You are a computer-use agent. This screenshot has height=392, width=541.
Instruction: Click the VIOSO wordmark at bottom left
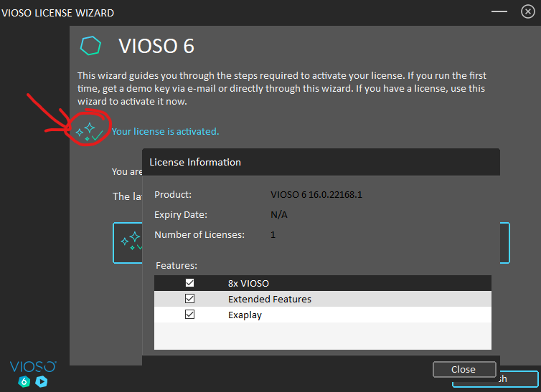pyautogui.click(x=33, y=367)
